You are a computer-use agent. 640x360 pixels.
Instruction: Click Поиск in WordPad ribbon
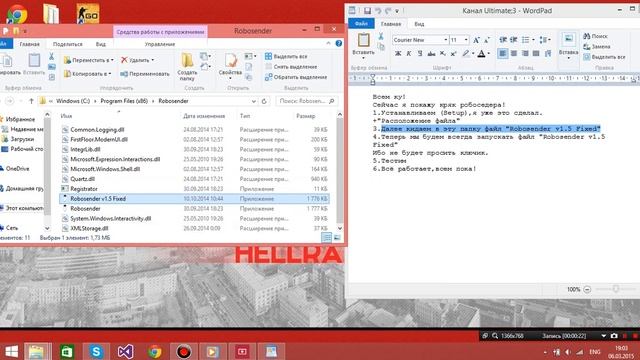click(596, 36)
